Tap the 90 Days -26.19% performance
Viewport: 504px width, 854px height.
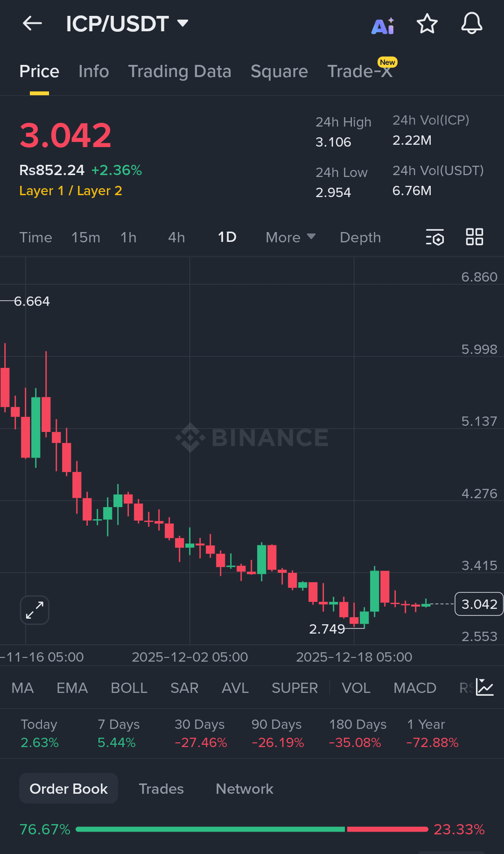[x=278, y=733]
